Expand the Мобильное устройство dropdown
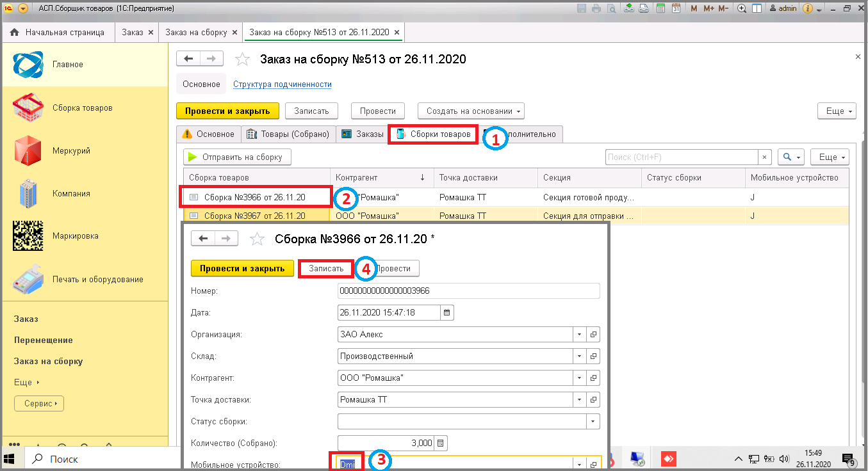The width and height of the screenshot is (868, 471). tap(580, 465)
